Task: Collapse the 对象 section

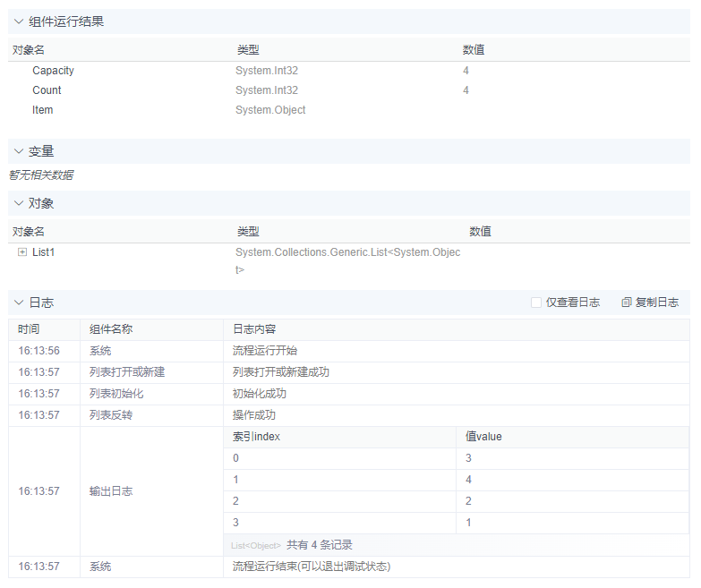Action: pyautogui.click(x=18, y=203)
